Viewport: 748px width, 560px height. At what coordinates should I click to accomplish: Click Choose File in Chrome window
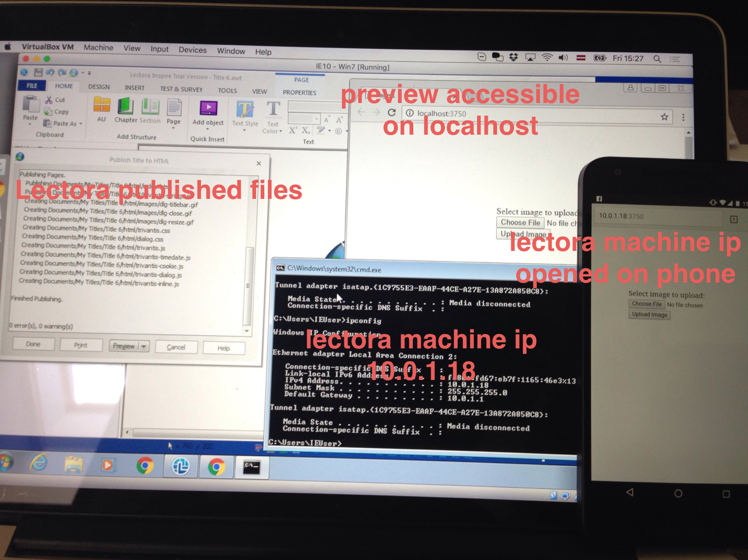520,222
